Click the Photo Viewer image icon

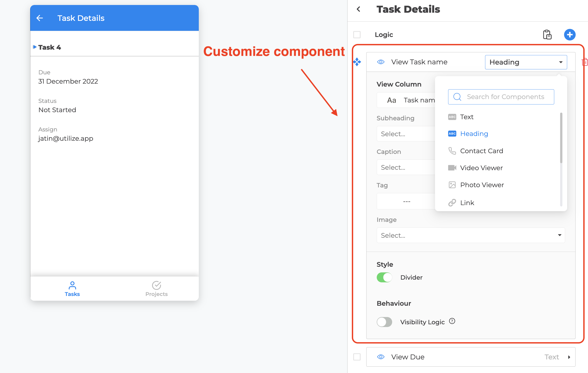[452, 185]
